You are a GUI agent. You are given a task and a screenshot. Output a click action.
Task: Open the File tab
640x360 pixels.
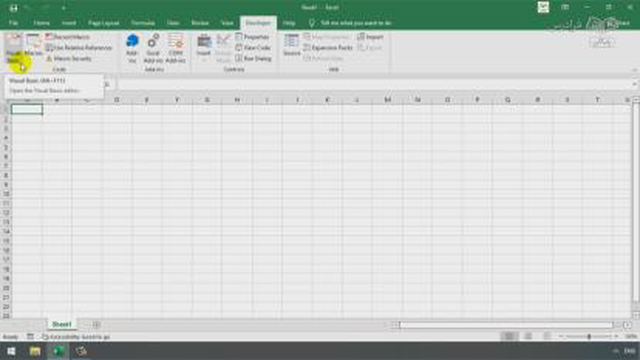(x=13, y=23)
